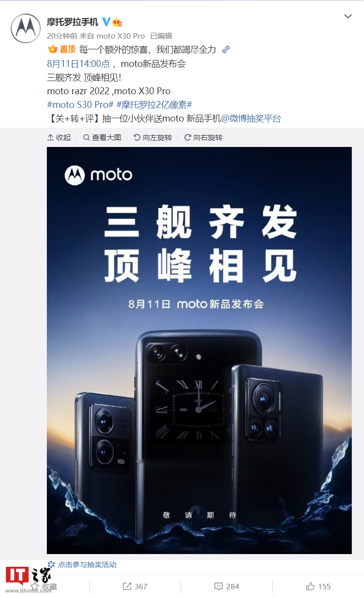364x598 pixels.
Task: Click the blue verified badge icon
Action: [106, 21]
